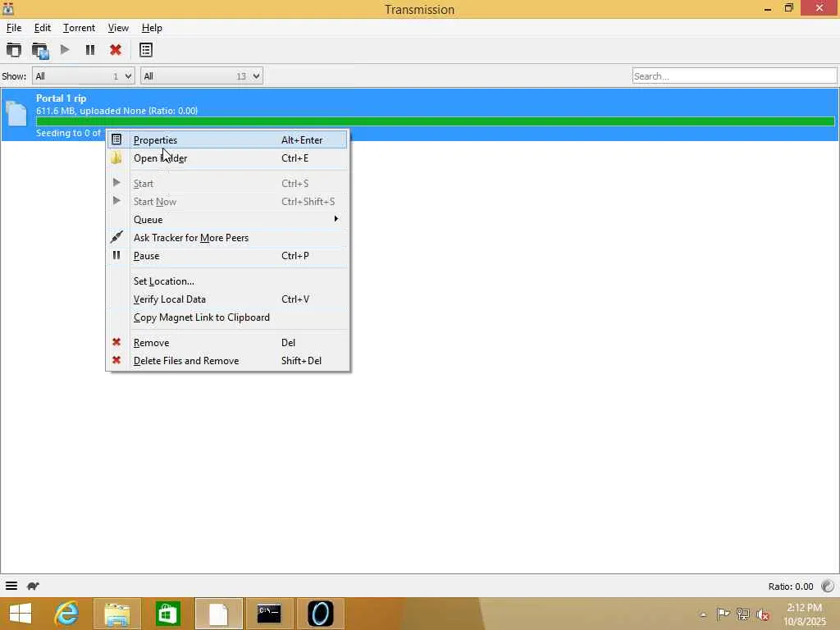This screenshot has width=840, height=630.
Task: Select the Portal 1 rip torrent title
Action: 61,98
